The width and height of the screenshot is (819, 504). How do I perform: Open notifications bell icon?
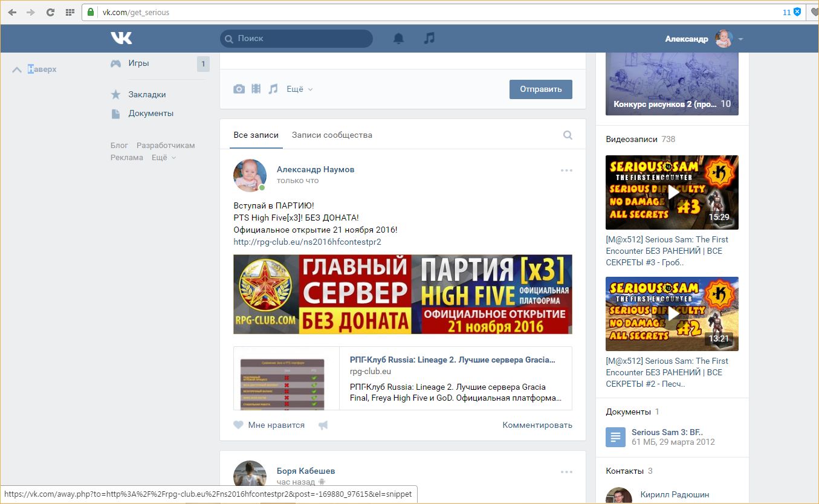[x=398, y=38]
